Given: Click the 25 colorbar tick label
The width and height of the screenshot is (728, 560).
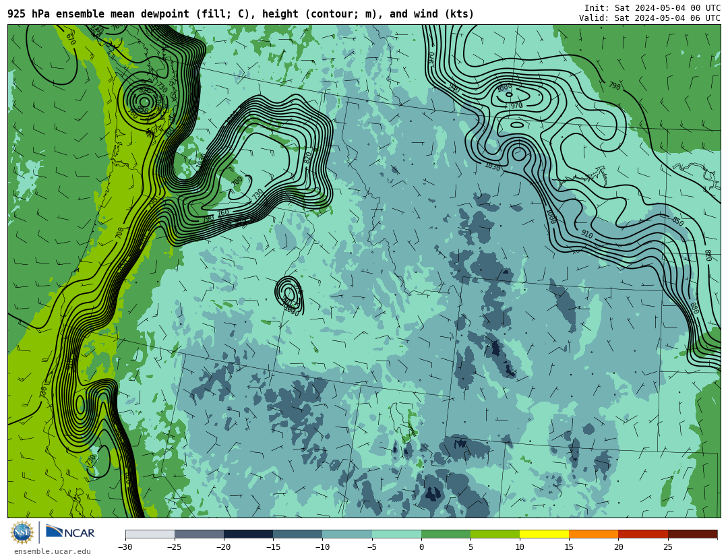Looking at the screenshot, I should [667, 547].
